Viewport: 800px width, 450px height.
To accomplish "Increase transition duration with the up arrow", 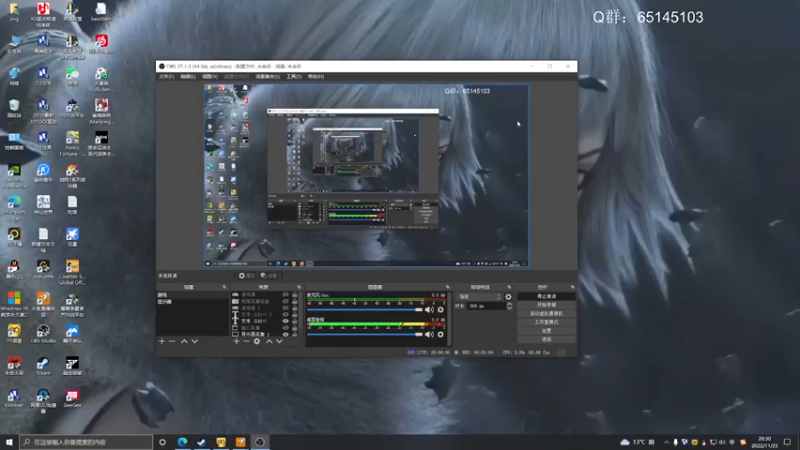I will click(x=509, y=304).
